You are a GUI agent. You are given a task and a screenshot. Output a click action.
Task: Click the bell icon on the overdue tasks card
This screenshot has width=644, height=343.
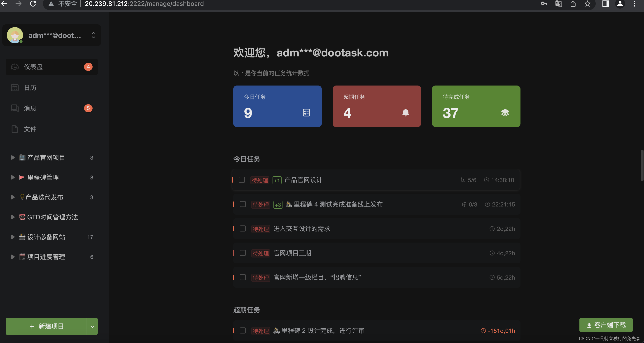[405, 113]
